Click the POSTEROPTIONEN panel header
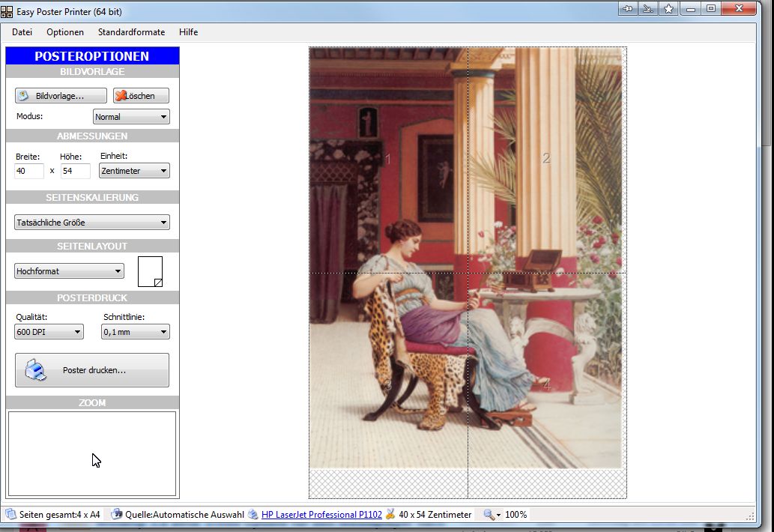This screenshot has height=532, width=774. pyautogui.click(x=92, y=55)
